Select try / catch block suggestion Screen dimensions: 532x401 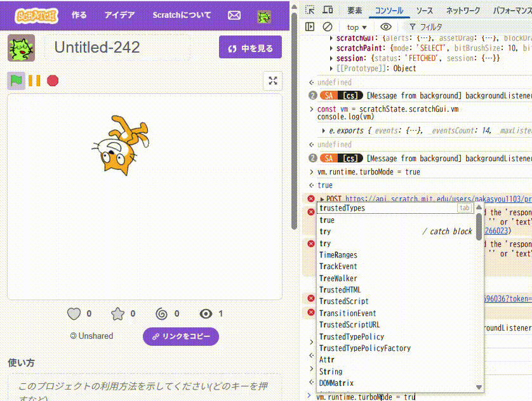click(x=396, y=232)
